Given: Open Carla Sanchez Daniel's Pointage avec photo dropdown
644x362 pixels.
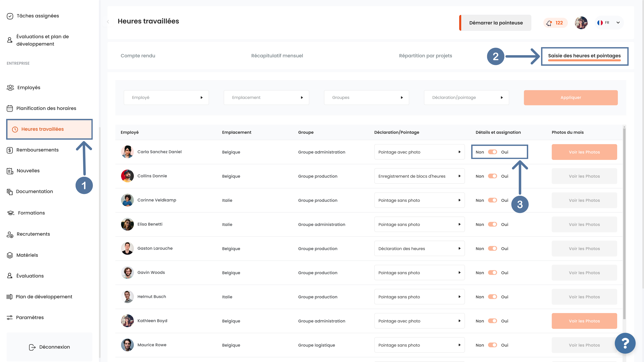Looking at the screenshot, I should click(419, 152).
